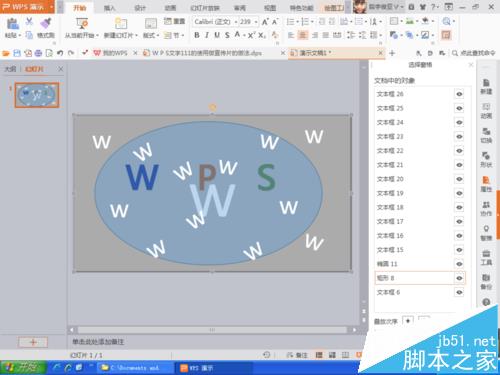Add new slide plus button at bottom left

tap(33, 342)
